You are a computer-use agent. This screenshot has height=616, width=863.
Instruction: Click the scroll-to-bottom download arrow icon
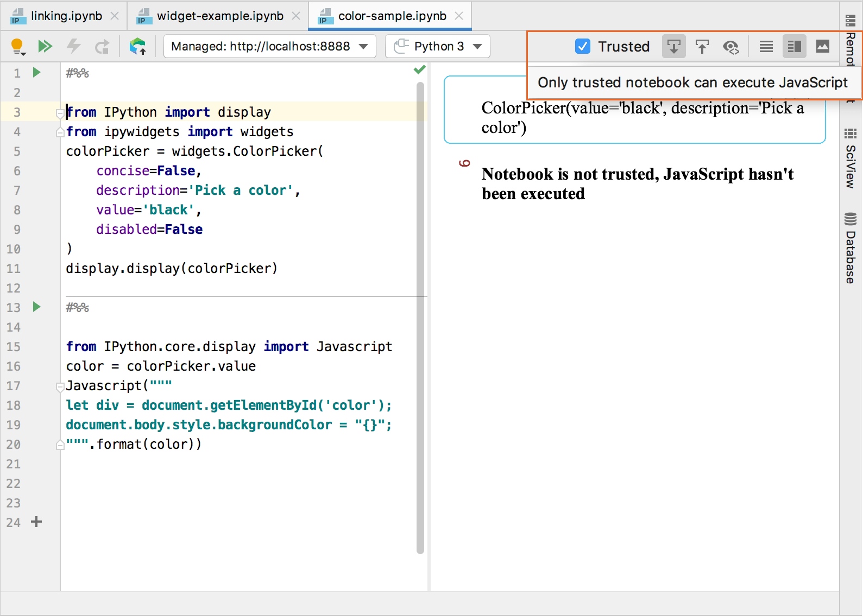674,47
